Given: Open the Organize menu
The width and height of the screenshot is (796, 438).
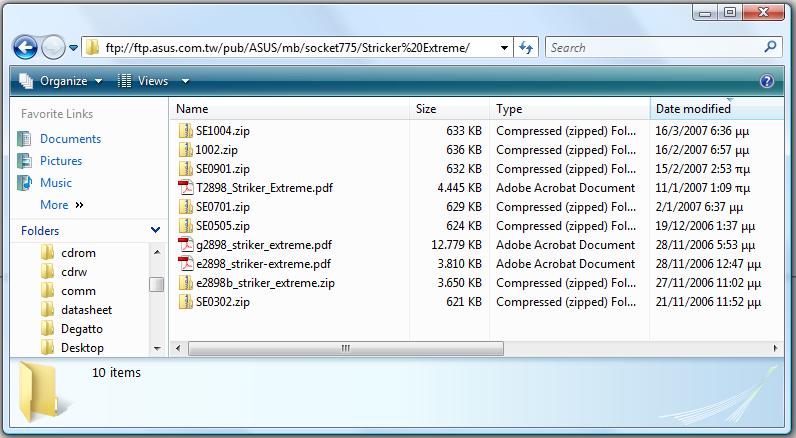Looking at the screenshot, I should pos(61,81).
